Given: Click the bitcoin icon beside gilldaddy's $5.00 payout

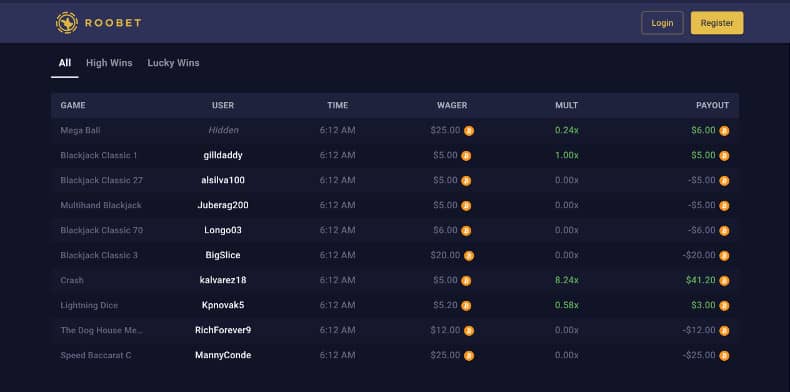Looking at the screenshot, I should pyautogui.click(x=724, y=156).
